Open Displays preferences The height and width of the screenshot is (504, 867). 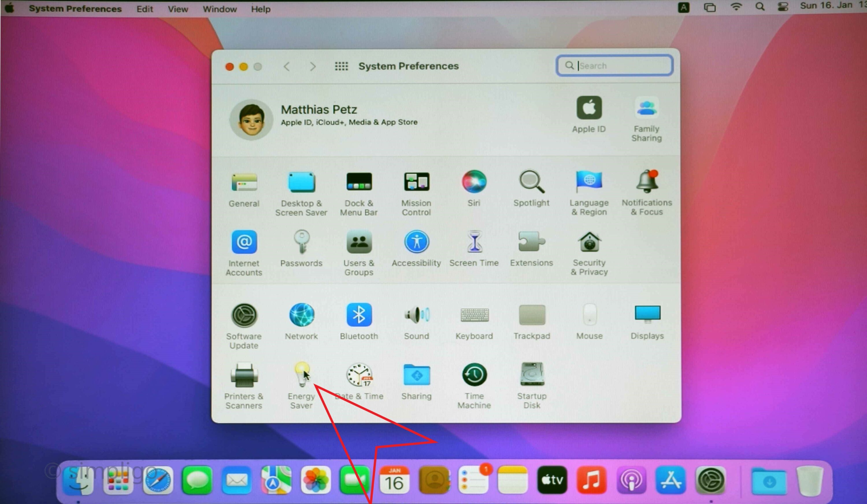(x=647, y=314)
